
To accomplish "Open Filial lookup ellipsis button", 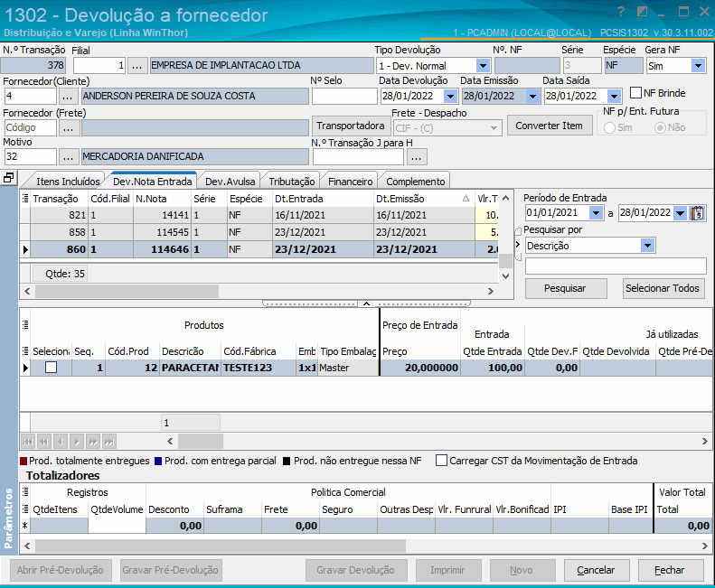I will [136, 66].
